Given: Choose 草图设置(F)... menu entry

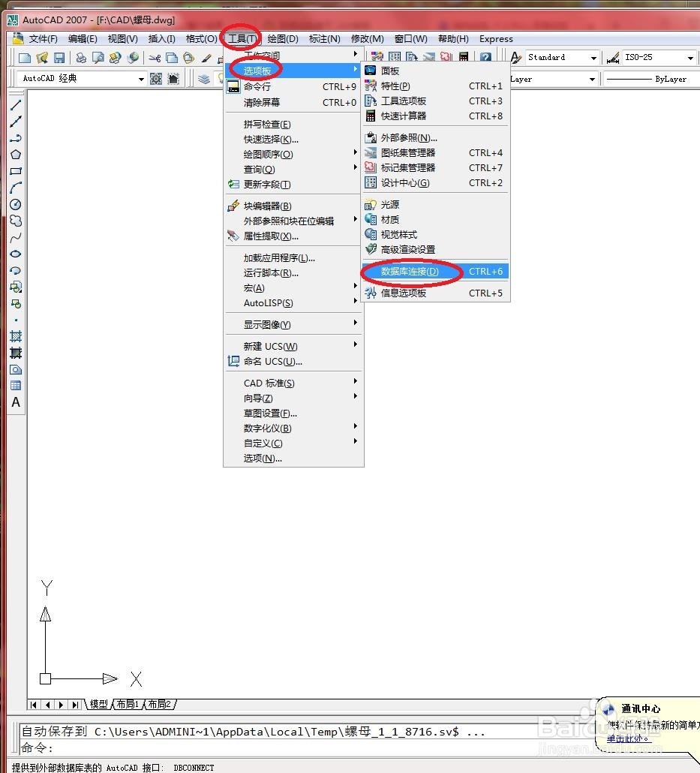Looking at the screenshot, I should (294, 413).
